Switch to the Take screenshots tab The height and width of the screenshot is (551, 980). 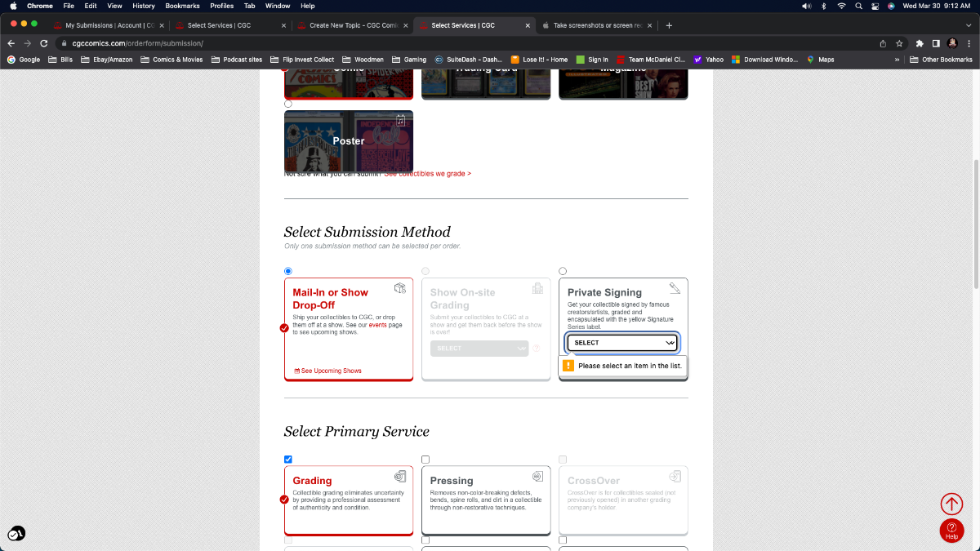coord(596,25)
